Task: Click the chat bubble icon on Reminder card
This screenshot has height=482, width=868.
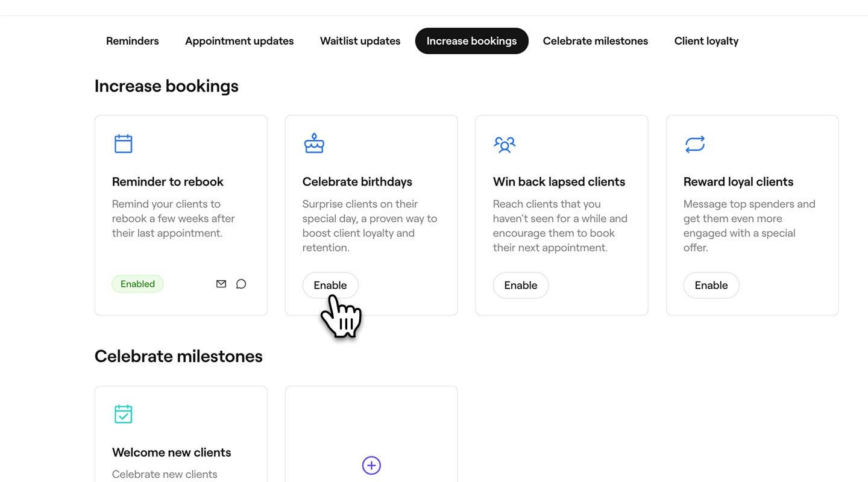Action: (x=241, y=284)
